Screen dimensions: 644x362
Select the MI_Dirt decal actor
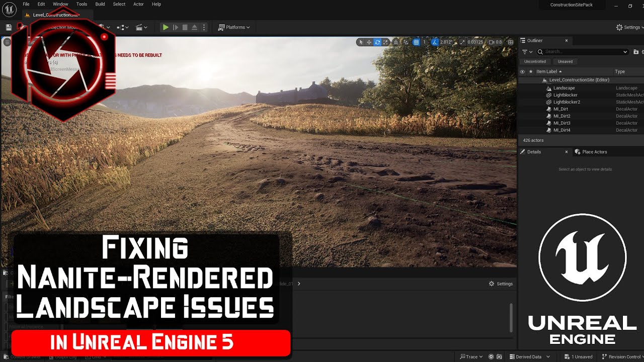(x=560, y=109)
